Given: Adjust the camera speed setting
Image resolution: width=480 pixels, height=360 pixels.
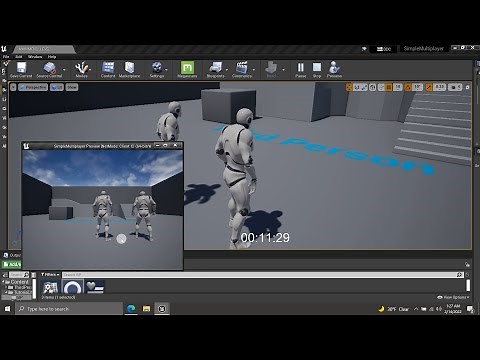Looking at the screenshot, I should point(455,87).
